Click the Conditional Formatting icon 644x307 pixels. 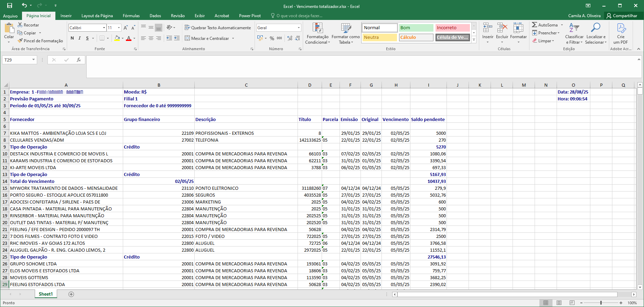click(x=317, y=28)
